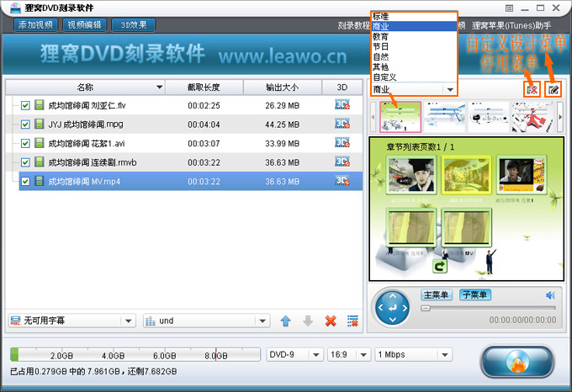Click the green return arrow in menu preview
This screenshot has height=392, width=572.
(x=440, y=266)
